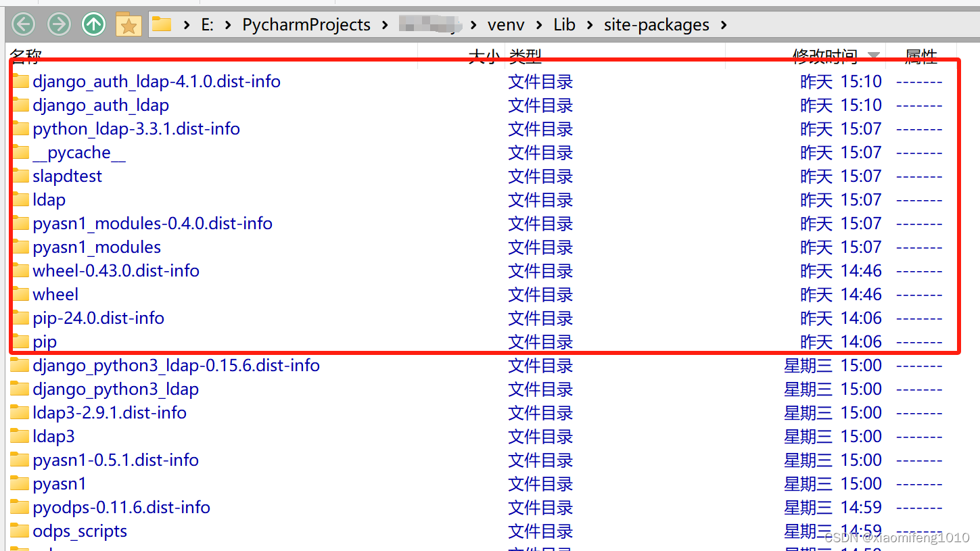Go to venv breadcrumb
This screenshot has width=980, height=551.
[x=506, y=25]
